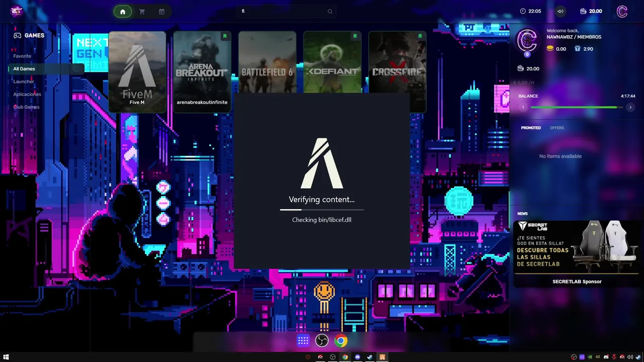Click the green balance time progress bar

pos(577,107)
